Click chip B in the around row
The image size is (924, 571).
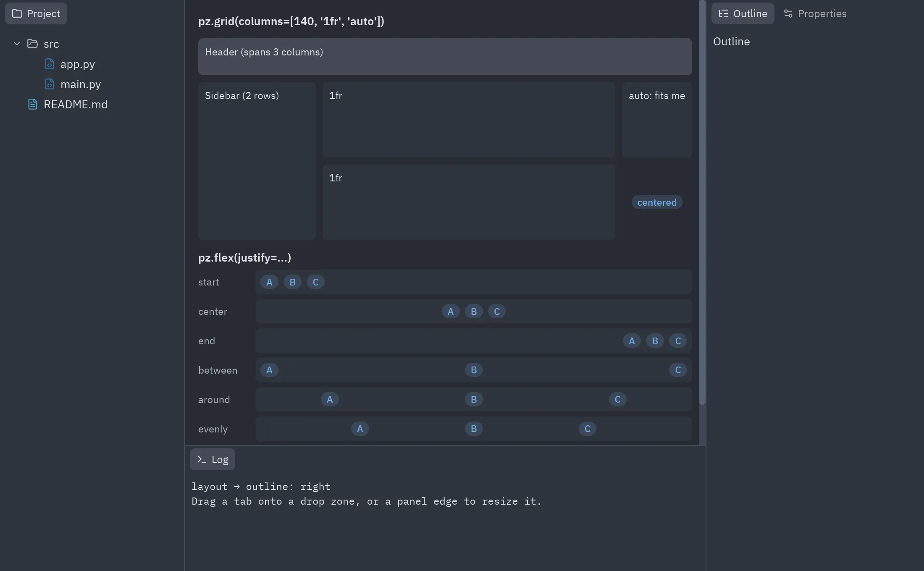(474, 399)
